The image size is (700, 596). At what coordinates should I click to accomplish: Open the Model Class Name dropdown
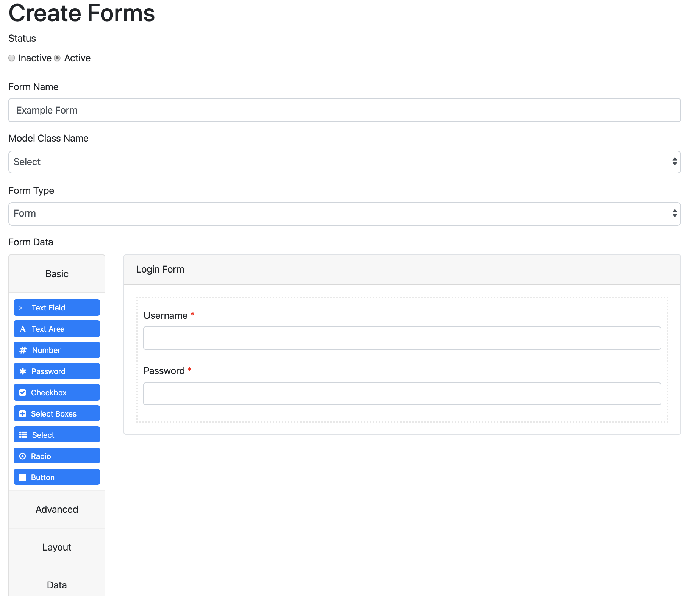pyautogui.click(x=345, y=162)
